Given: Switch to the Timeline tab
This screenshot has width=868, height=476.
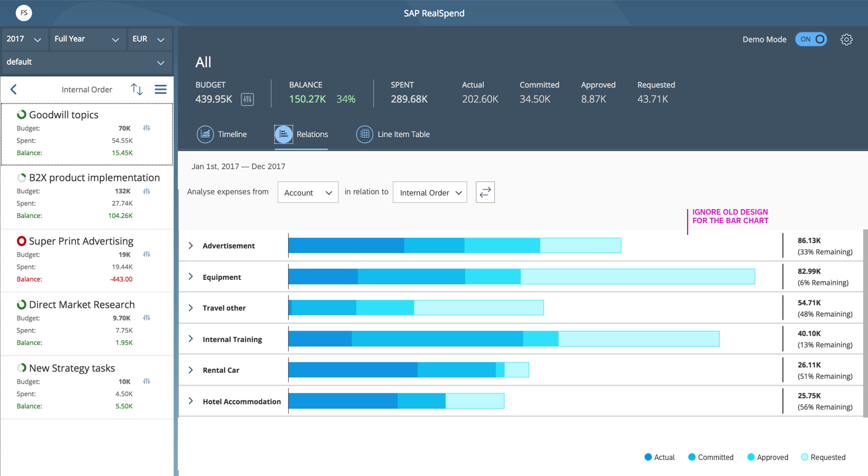Looking at the screenshot, I should [x=222, y=134].
